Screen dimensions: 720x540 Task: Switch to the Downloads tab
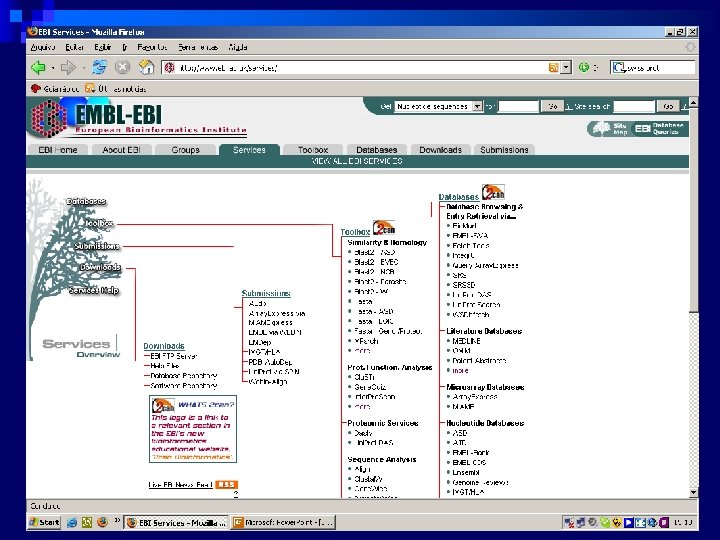click(x=440, y=150)
